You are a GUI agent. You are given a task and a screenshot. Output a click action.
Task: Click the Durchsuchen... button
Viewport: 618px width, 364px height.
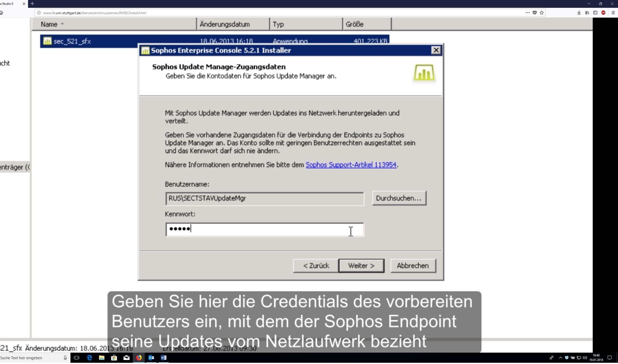(399, 198)
